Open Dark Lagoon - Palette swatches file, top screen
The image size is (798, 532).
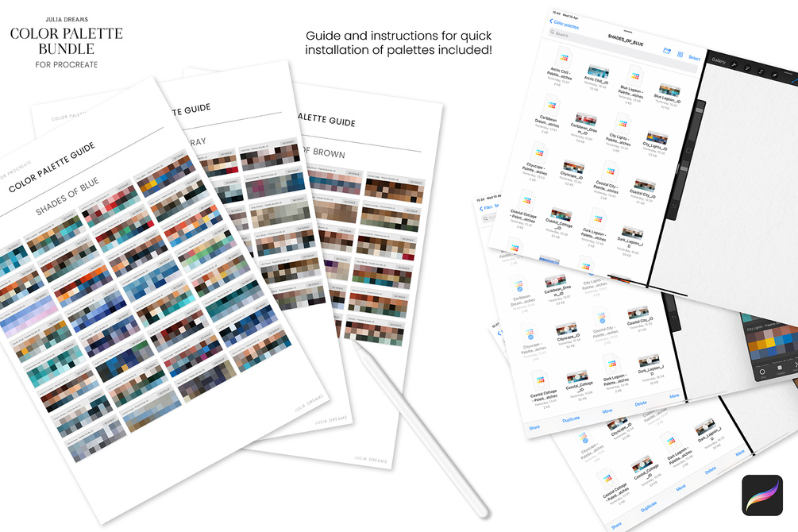597,218
